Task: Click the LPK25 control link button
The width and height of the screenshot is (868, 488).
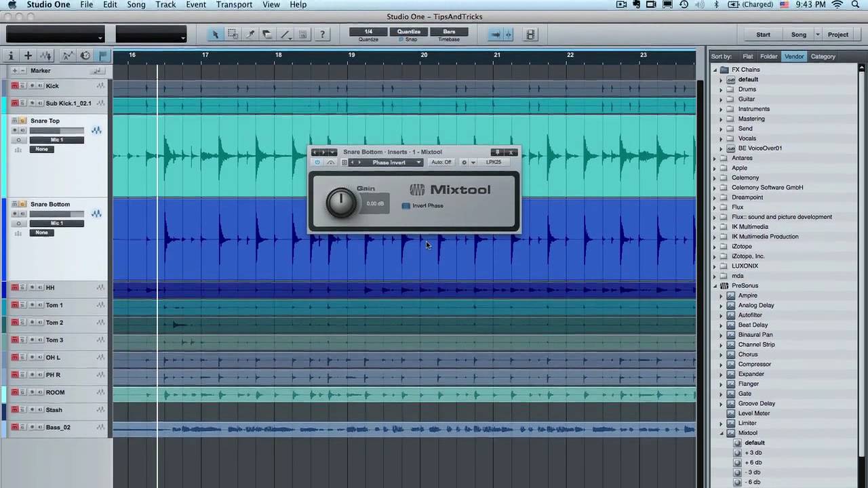Action: [x=494, y=163]
